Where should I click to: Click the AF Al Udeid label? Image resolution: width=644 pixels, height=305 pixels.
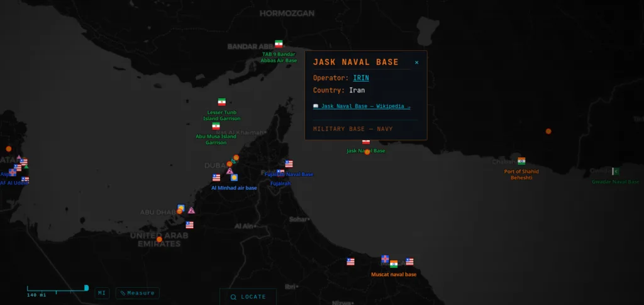point(14,182)
